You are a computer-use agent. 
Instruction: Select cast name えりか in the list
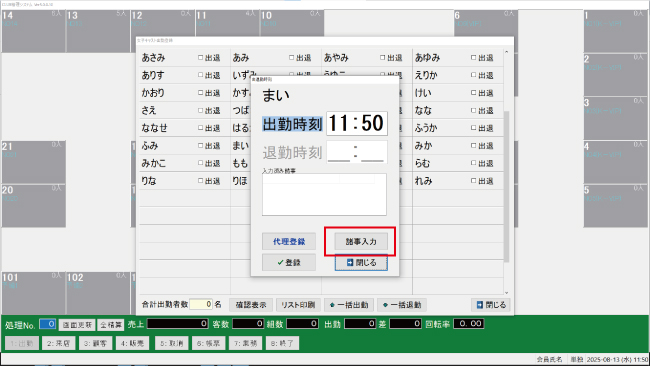tap(426, 75)
